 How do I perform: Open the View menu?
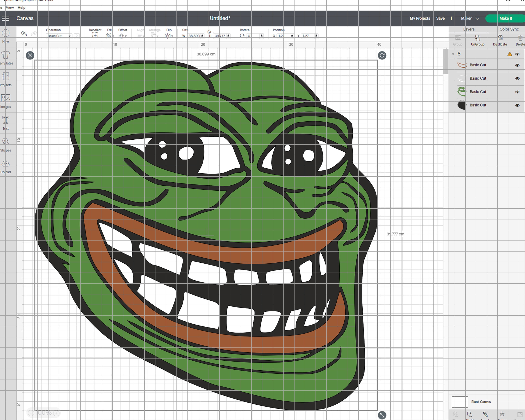[x=9, y=7]
